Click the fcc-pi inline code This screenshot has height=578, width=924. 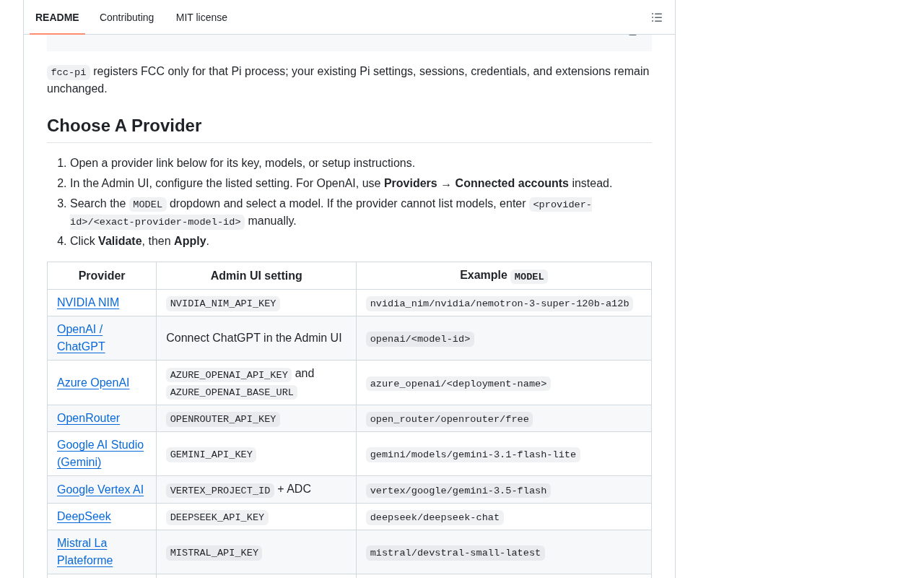(69, 72)
